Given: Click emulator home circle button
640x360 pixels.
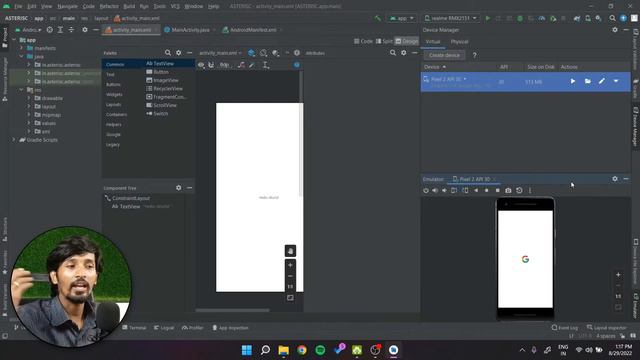Looking at the screenshot, I should [x=487, y=191].
